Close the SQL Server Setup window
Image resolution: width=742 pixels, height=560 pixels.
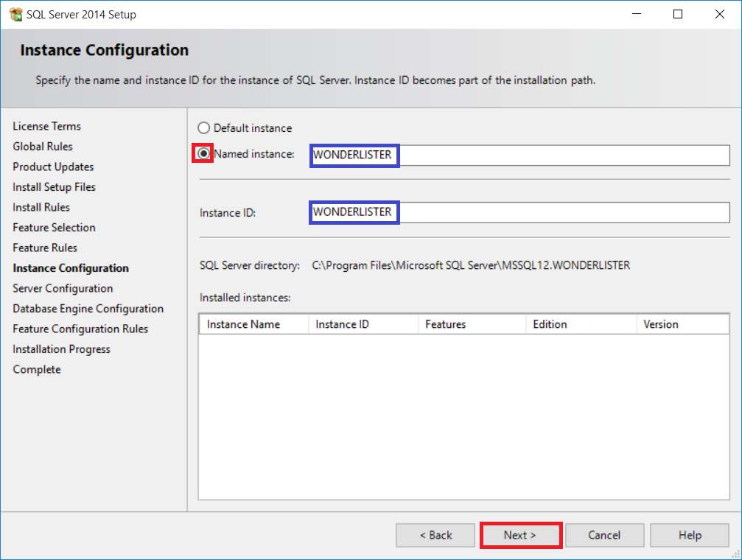[x=719, y=14]
